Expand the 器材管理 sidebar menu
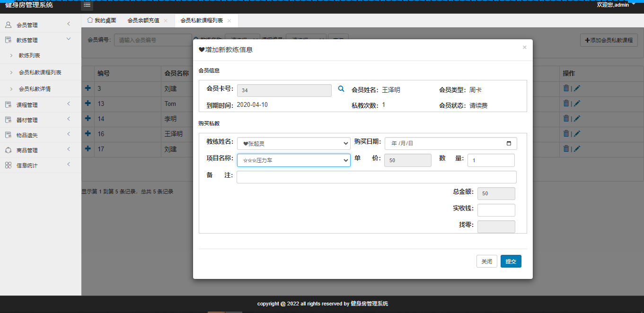 [x=69, y=119]
